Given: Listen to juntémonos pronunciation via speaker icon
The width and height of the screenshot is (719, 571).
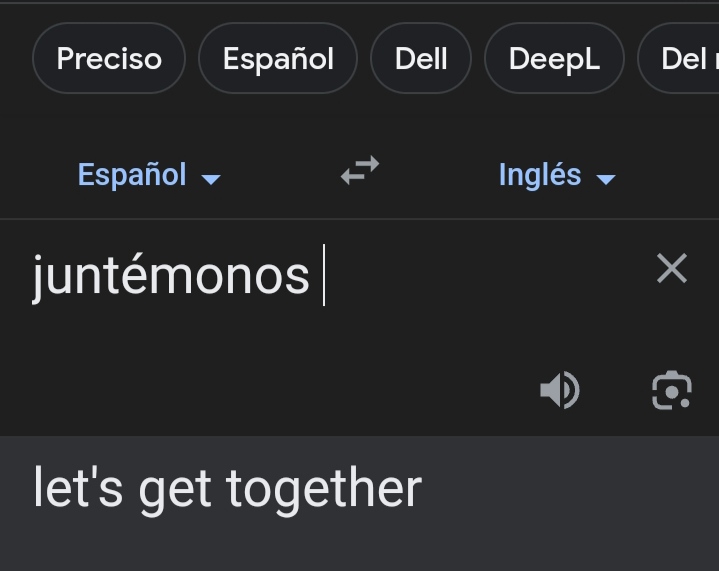Looking at the screenshot, I should (560, 390).
